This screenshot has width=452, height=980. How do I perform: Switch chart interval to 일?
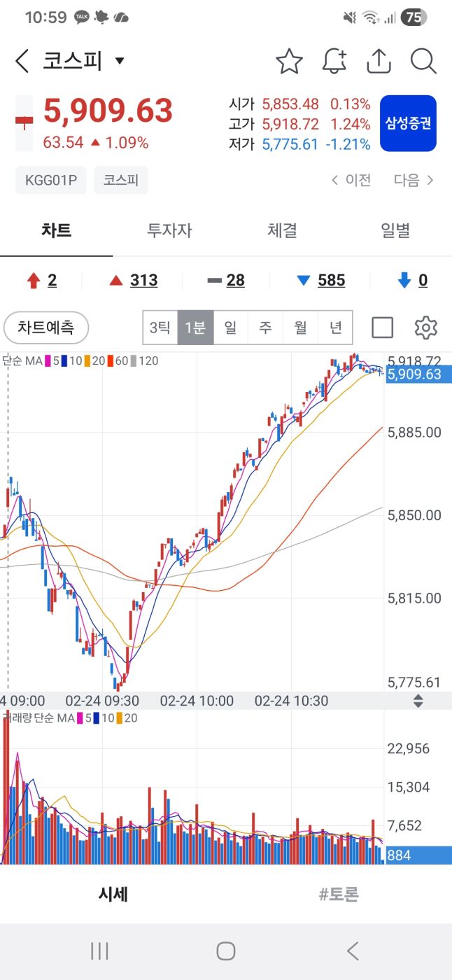(230, 328)
